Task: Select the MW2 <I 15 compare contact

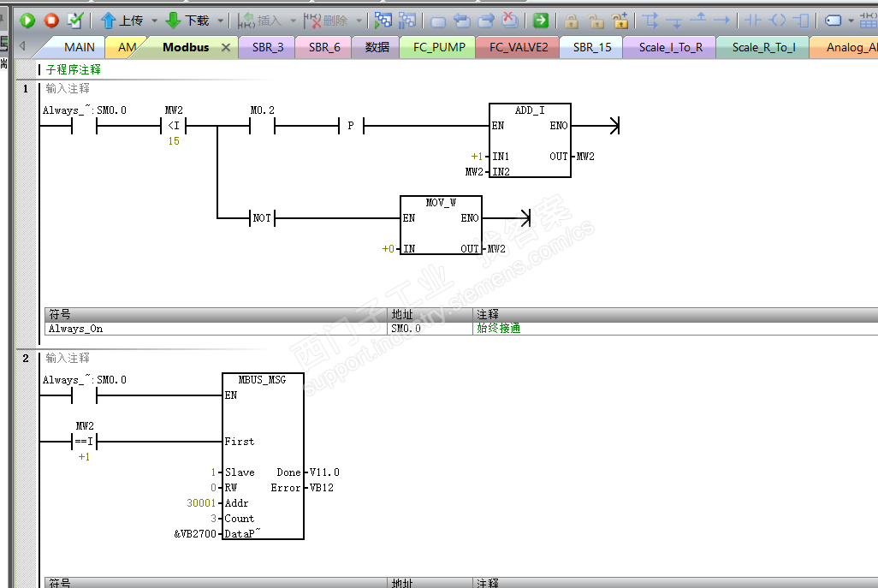Action: (174, 126)
